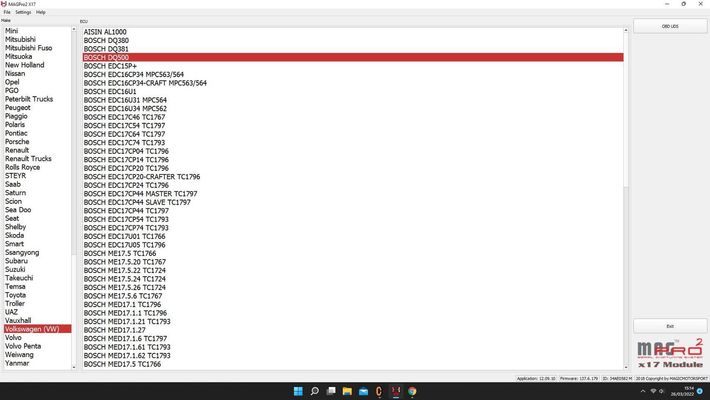Select highlighted BOSCH DQ500 entry
The image size is (710, 400).
pos(353,58)
